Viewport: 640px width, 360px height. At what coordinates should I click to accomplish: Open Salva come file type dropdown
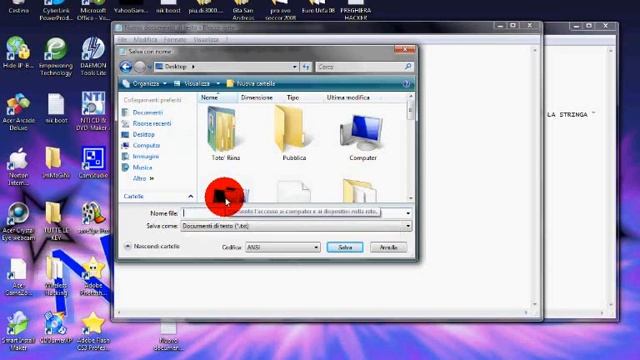tap(296, 226)
